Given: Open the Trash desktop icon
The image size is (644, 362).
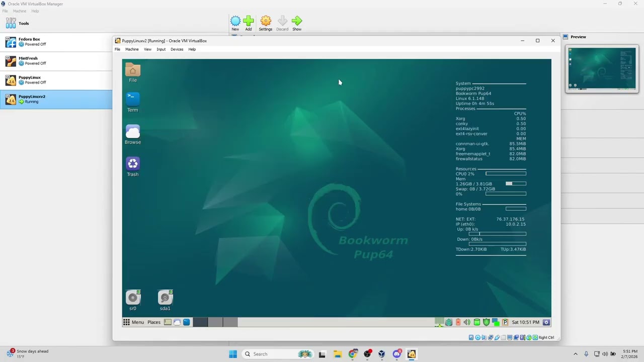Looking at the screenshot, I should (133, 166).
